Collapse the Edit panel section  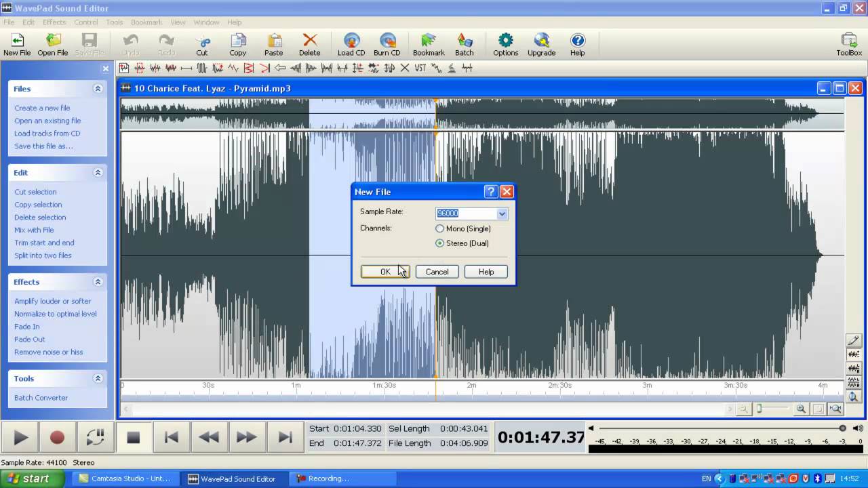click(x=98, y=173)
